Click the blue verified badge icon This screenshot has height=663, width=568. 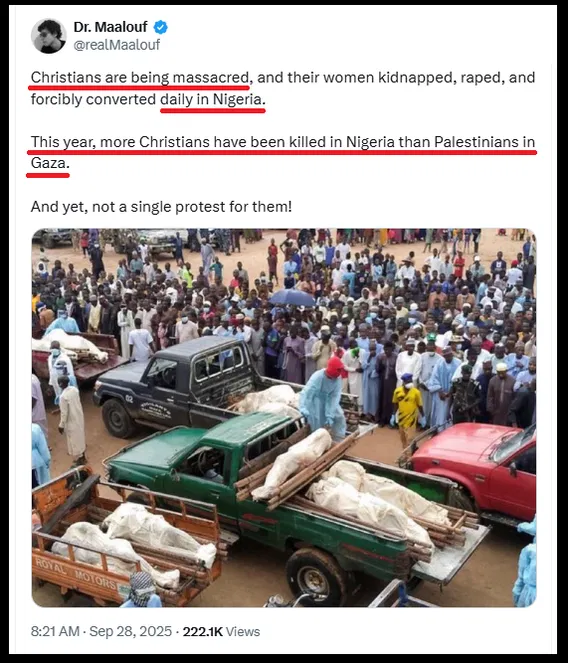pos(160,27)
